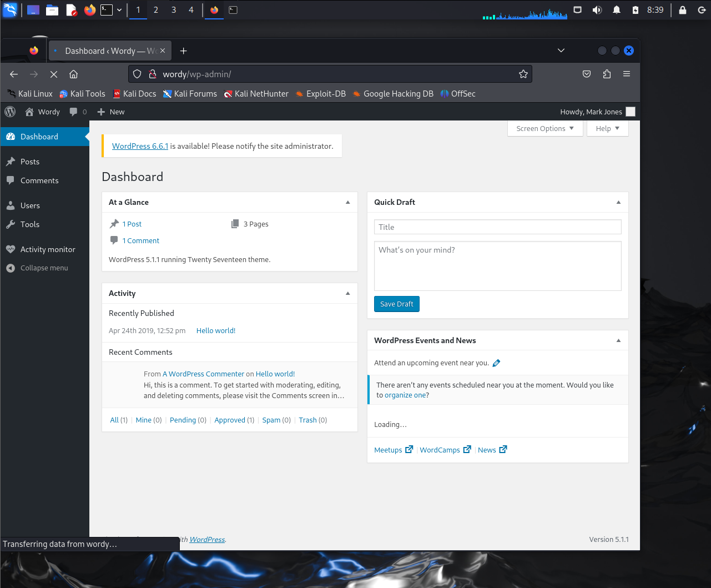
Task: Open the 1 Post link
Action: point(132,224)
